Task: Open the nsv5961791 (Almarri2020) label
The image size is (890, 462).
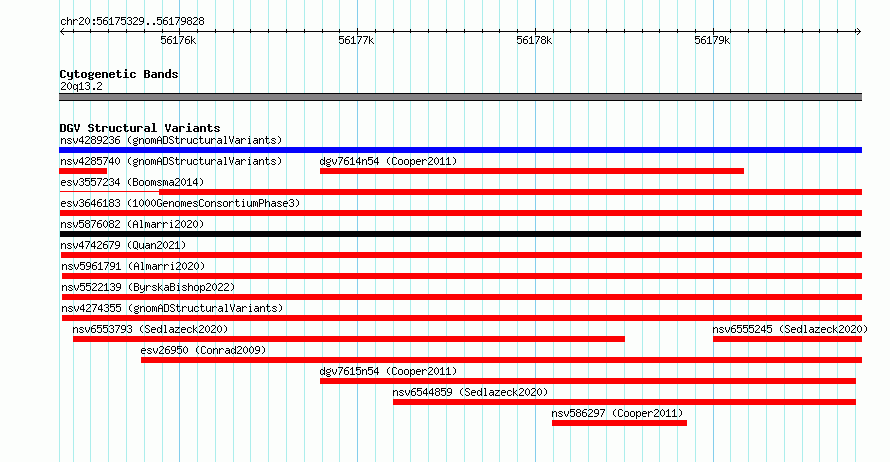Action: [133, 266]
